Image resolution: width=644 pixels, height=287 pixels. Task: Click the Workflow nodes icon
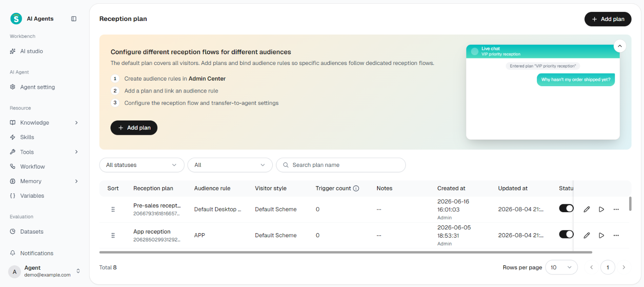(13, 167)
